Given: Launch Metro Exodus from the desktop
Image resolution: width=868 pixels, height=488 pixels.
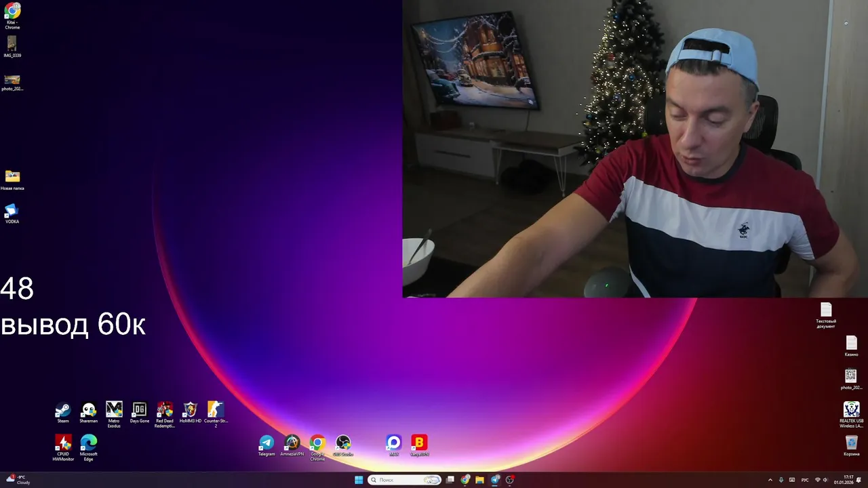Looking at the screenshot, I should [x=114, y=414].
